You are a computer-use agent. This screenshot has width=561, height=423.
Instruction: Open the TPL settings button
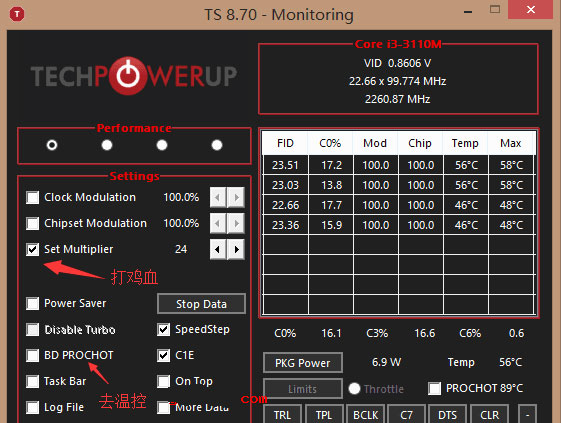click(x=324, y=415)
